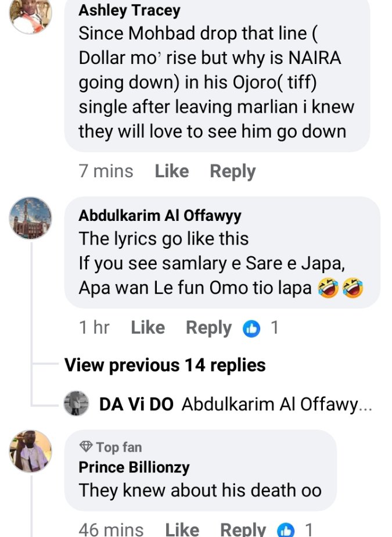The height and width of the screenshot is (537, 392).
Task: Like Prince Billionzy's comment
Action: pyautogui.click(x=182, y=529)
